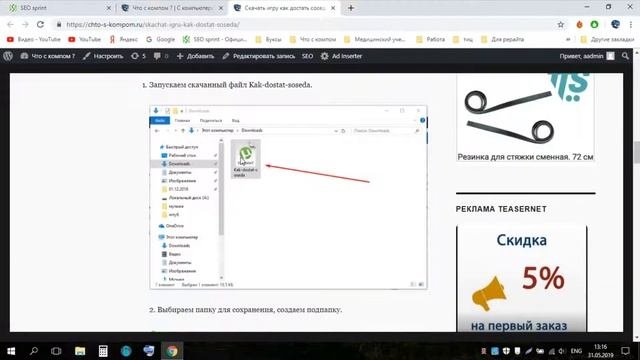
Task: Open the Видео - YouTube bookmark
Action: (33, 40)
